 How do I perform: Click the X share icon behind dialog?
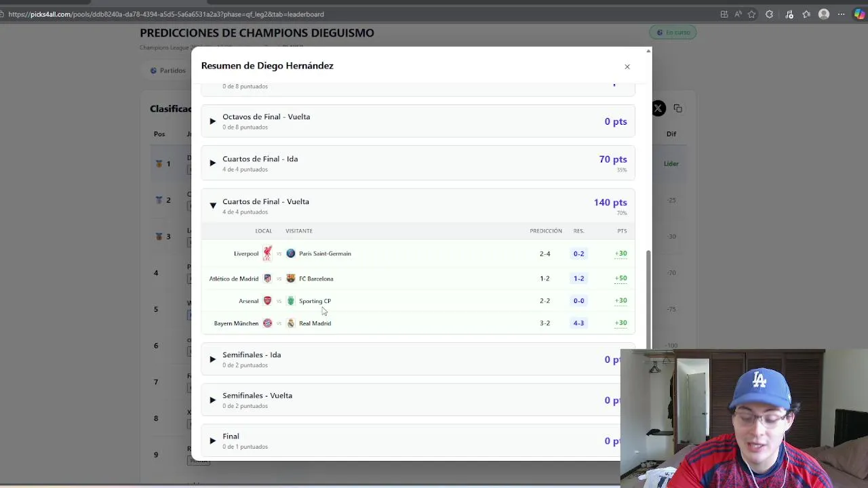[658, 108]
